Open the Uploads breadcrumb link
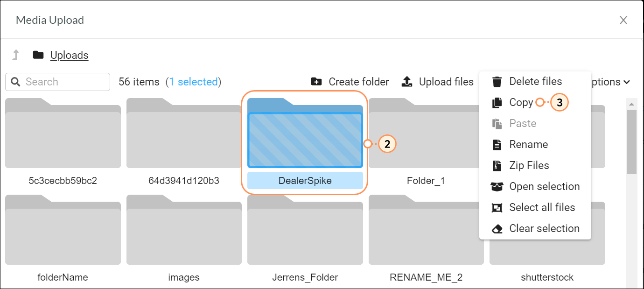This screenshot has height=289, width=644. coord(69,55)
